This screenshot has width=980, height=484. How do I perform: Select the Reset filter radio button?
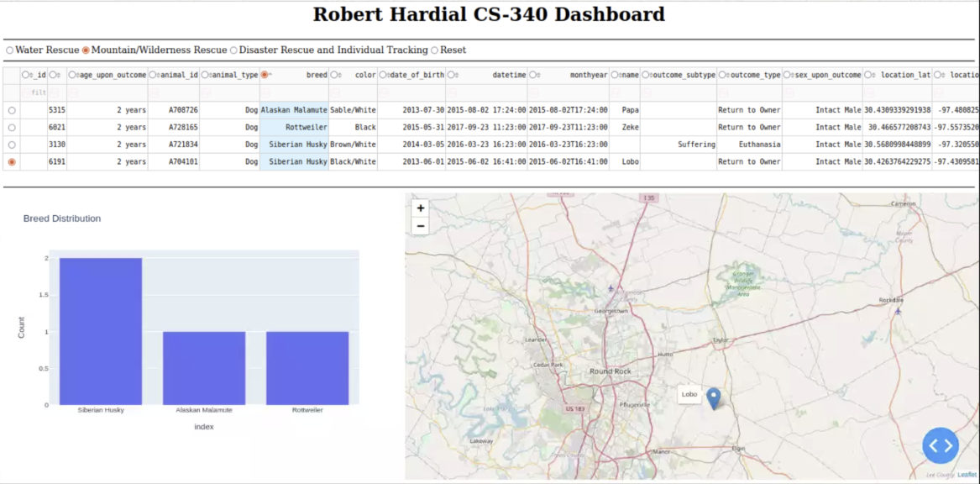434,50
